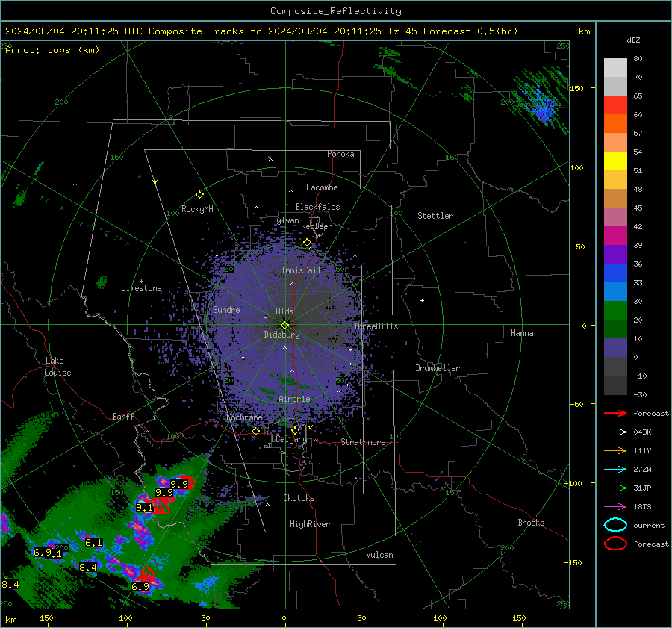Image resolution: width=672 pixels, height=628 pixels.
Task: Click the yellow diamond marker near RedDeer
Action: coord(307,243)
